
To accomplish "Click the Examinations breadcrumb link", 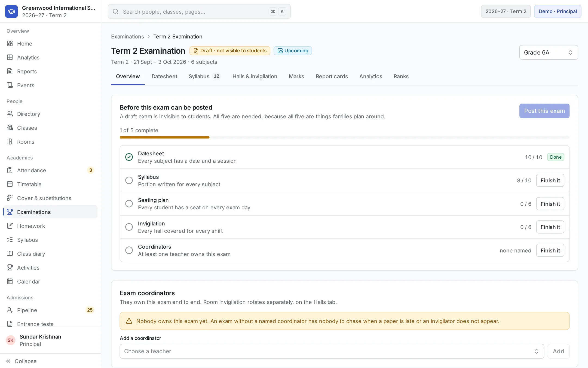I will point(127,37).
